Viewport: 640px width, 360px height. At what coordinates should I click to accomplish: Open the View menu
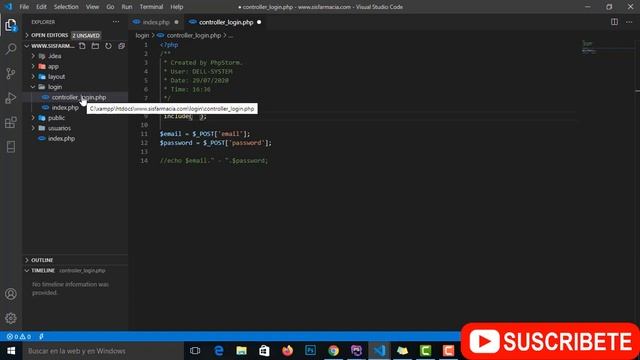[x=92, y=7]
